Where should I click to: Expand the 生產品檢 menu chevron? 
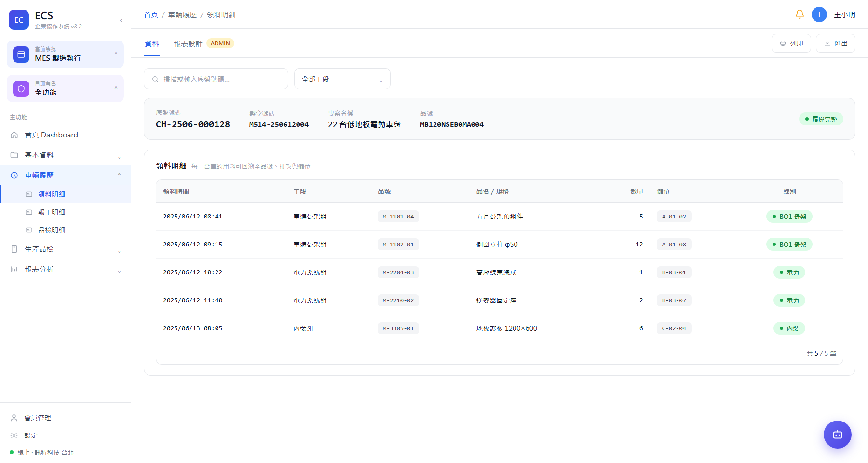(119, 251)
